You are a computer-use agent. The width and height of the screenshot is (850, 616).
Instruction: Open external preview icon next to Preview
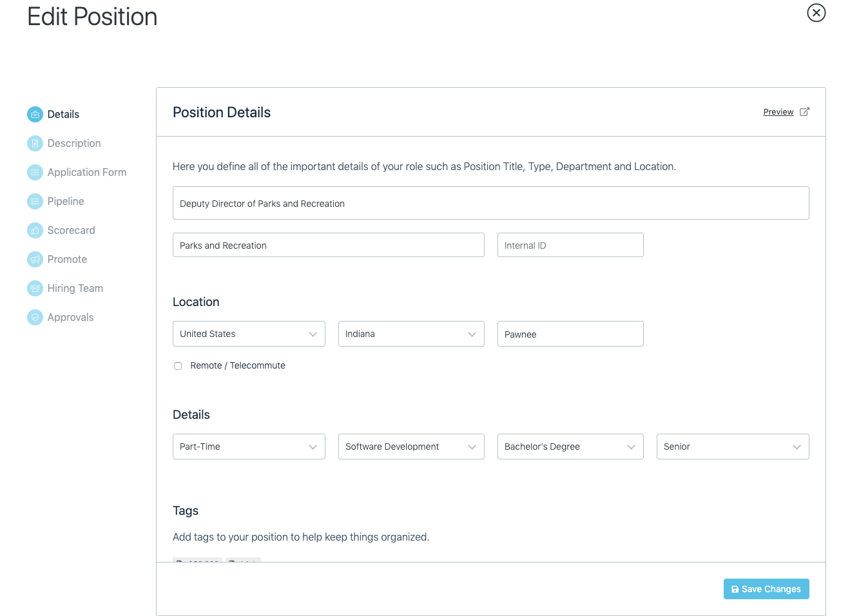[804, 112]
